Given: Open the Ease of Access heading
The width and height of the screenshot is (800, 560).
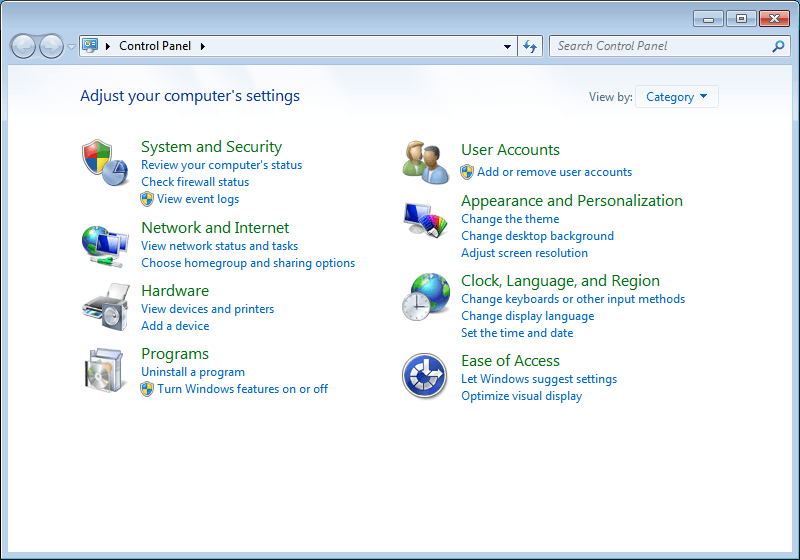Looking at the screenshot, I should coord(510,361).
